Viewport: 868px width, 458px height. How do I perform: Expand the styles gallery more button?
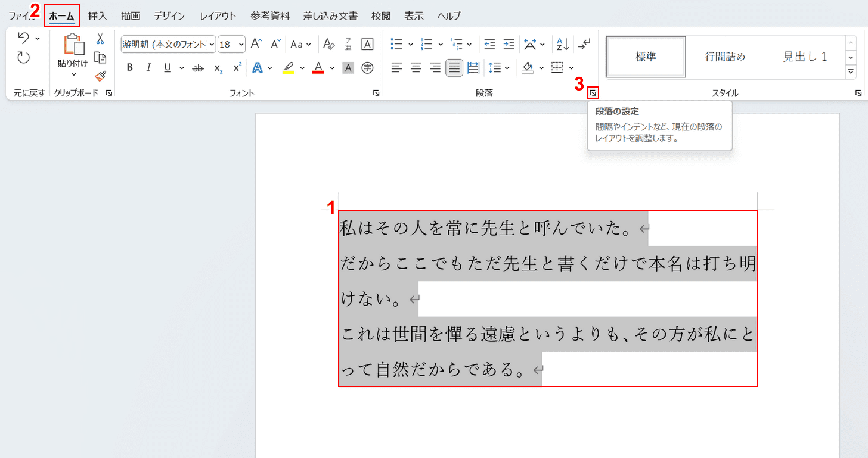851,72
